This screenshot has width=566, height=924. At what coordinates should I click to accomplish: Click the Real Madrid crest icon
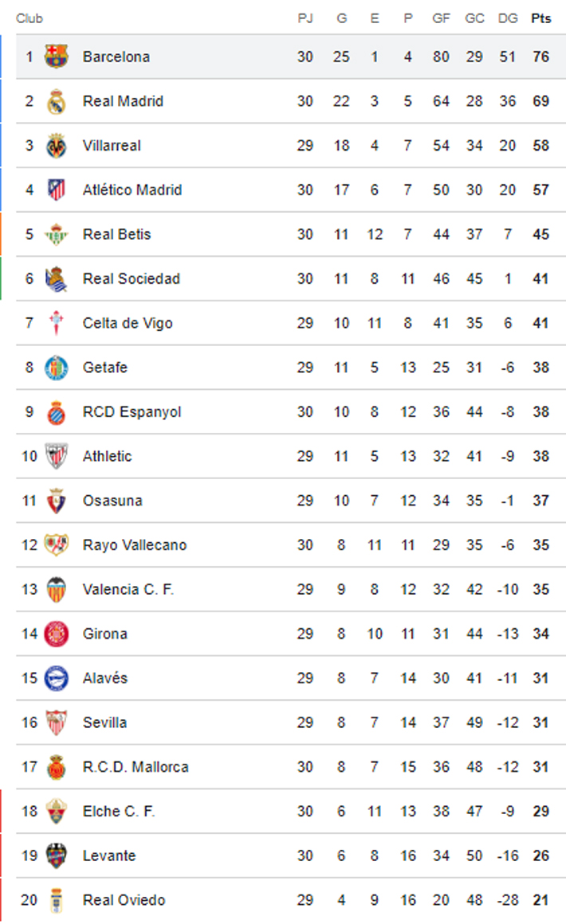coord(56,101)
